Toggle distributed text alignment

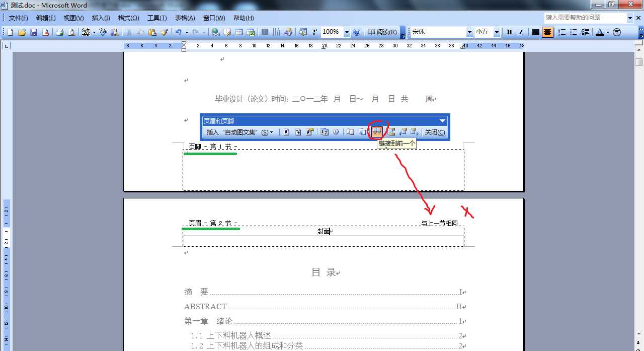536,32
